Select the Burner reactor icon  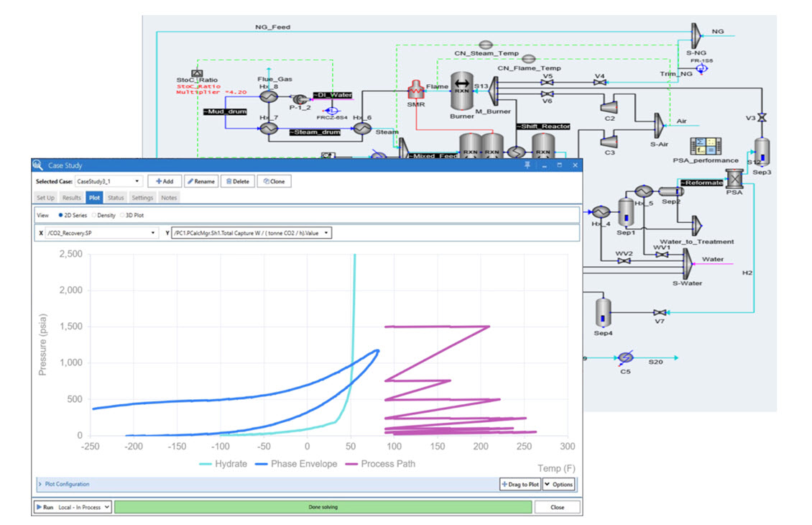[463, 89]
